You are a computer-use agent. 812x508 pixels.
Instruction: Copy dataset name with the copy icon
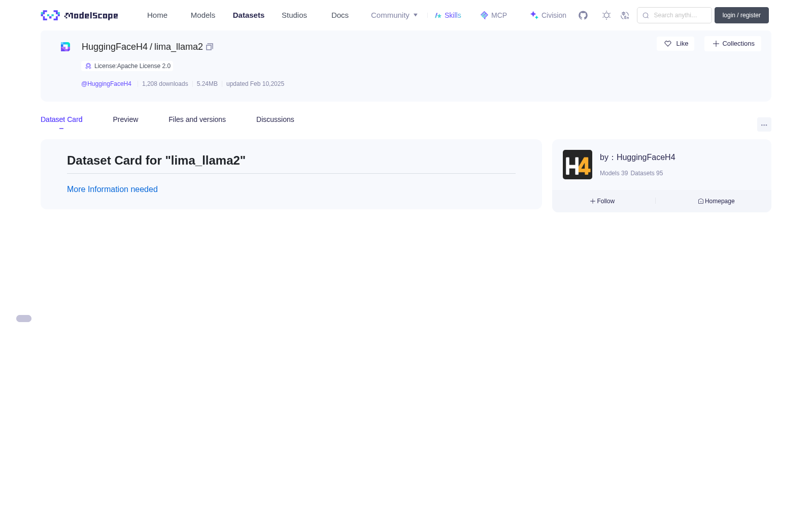(x=210, y=47)
